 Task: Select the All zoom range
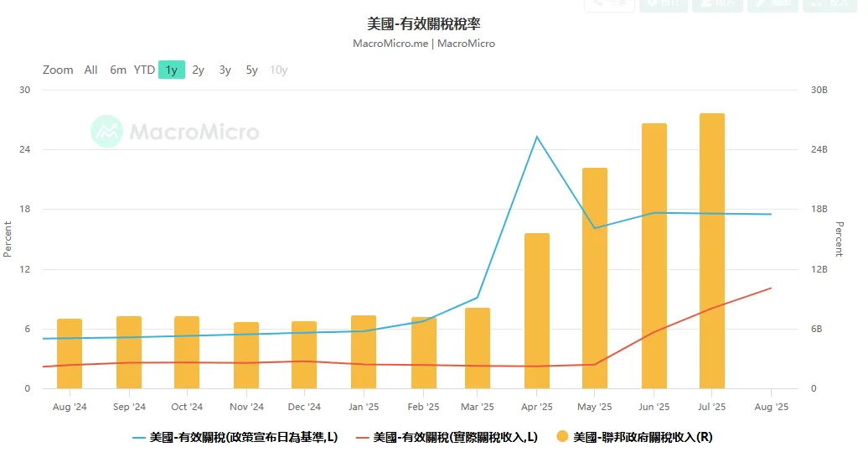(x=90, y=70)
